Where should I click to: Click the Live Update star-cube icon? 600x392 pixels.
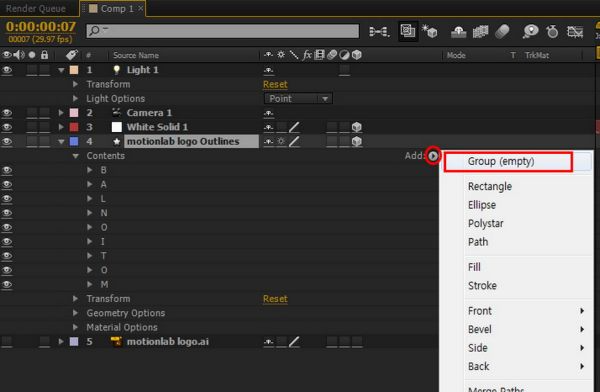[x=430, y=31]
